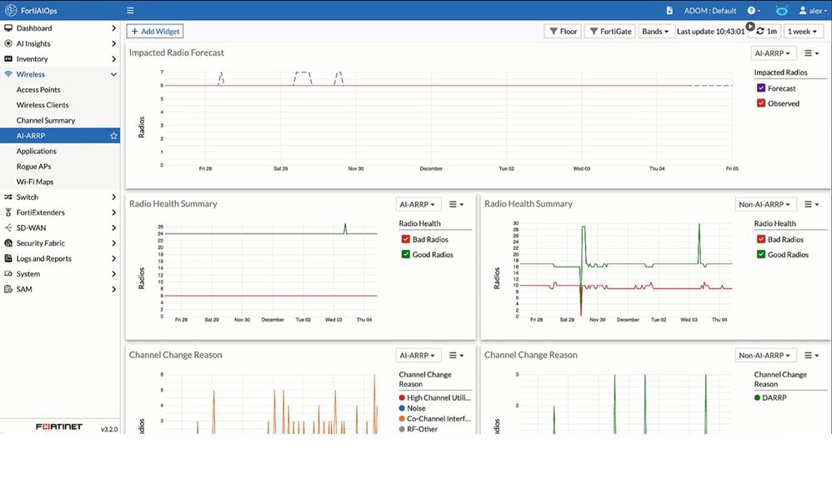Open Non-AI-ARRP Channel Change Reason options menu
This screenshot has height=504, width=832.
[x=811, y=355]
